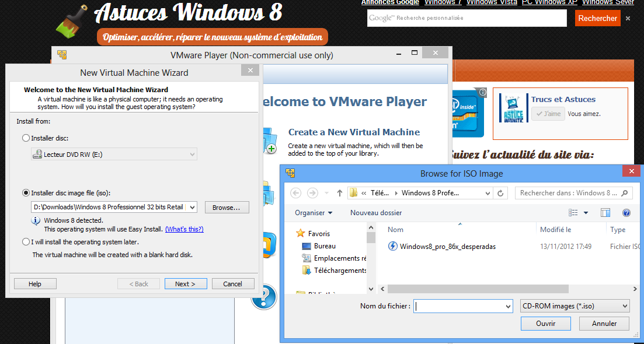Image resolution: width=644 pixels, height=344 pixels.
Task: Select Installer disc image file (iso) option
Action: point(26,193)
